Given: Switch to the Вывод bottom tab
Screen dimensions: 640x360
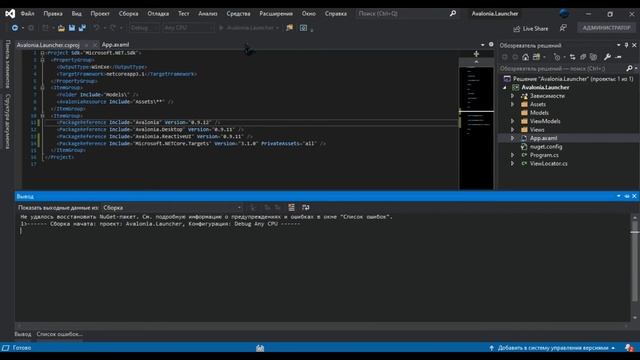Looking at the screenshot, I should pyautogui.click(x=23, y=334).
